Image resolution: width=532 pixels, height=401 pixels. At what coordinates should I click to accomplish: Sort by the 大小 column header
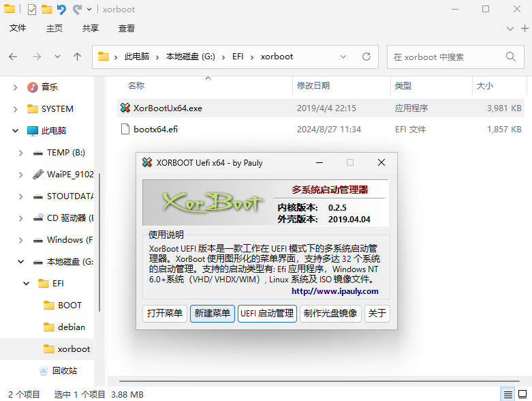click(x=484, y=85)
